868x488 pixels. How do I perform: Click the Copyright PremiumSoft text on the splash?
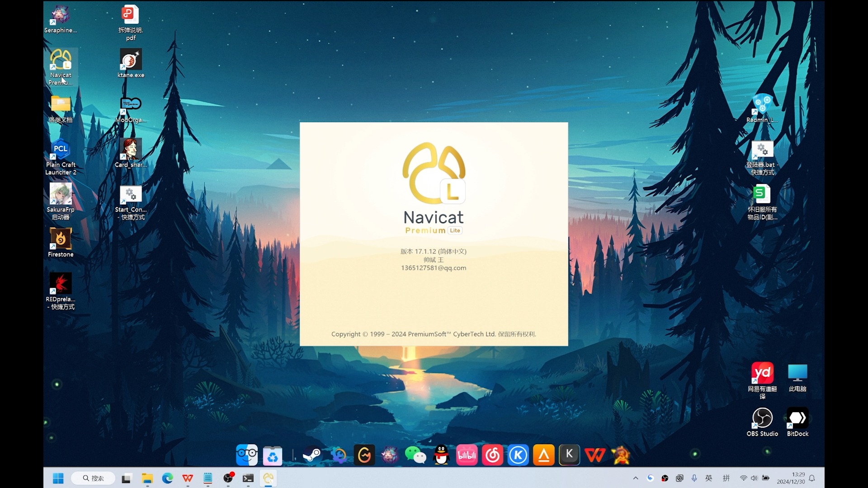(x=434, y=334)
